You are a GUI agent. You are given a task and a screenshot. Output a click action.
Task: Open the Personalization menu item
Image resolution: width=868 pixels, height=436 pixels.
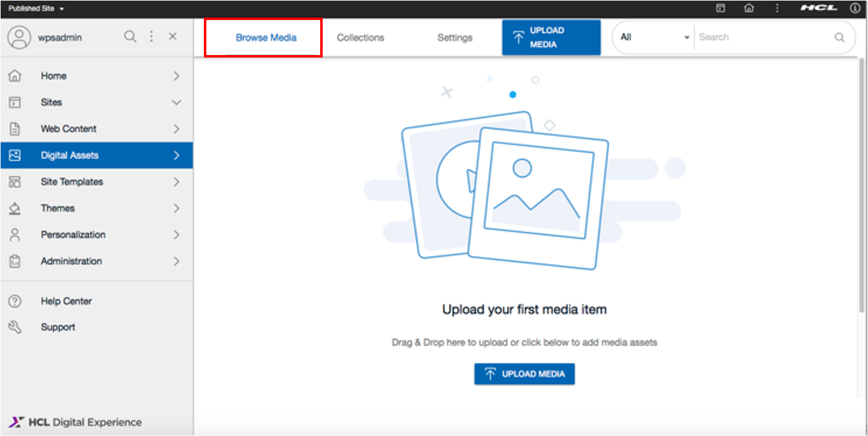pyautogui.click(x=96, y=235)
